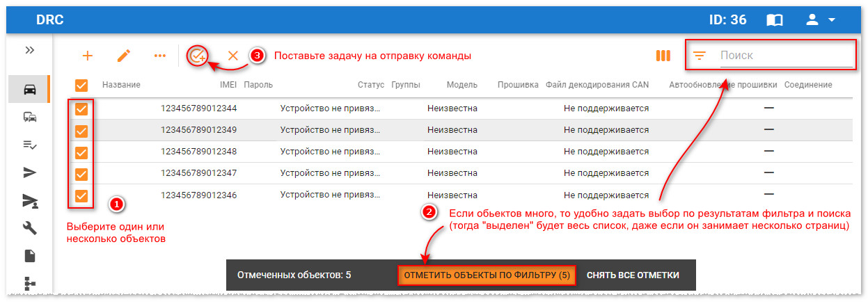The image size is (868, 306).
Task: Open the paper-plane commands sidebar item
Action: (31, 172)
